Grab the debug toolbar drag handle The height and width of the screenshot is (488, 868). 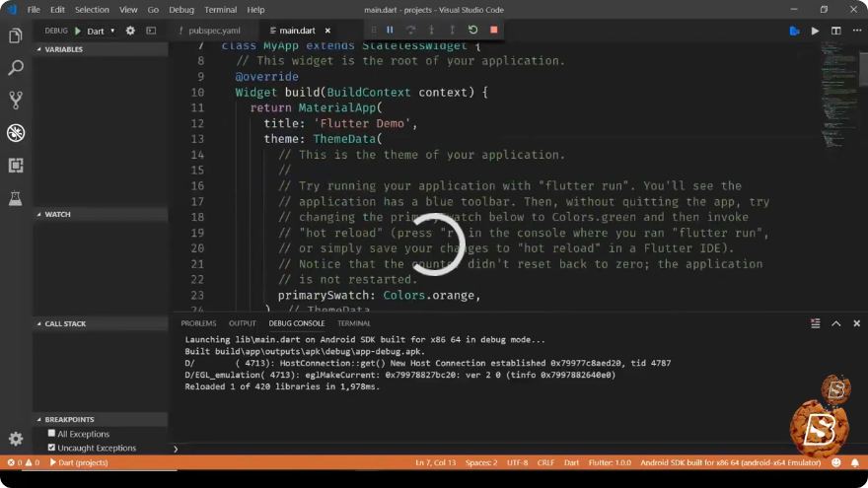(x=374, y=30)
